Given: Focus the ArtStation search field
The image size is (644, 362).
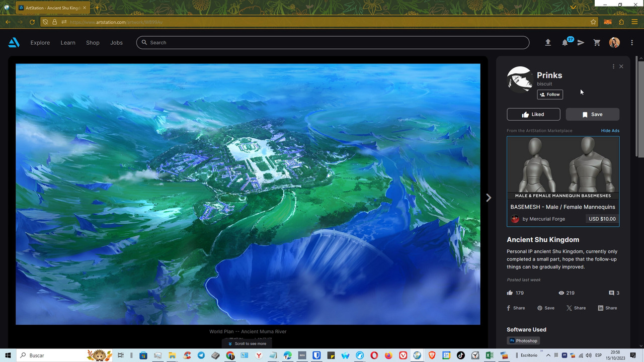Looking at the screenshot, I should tap(333, 43).
